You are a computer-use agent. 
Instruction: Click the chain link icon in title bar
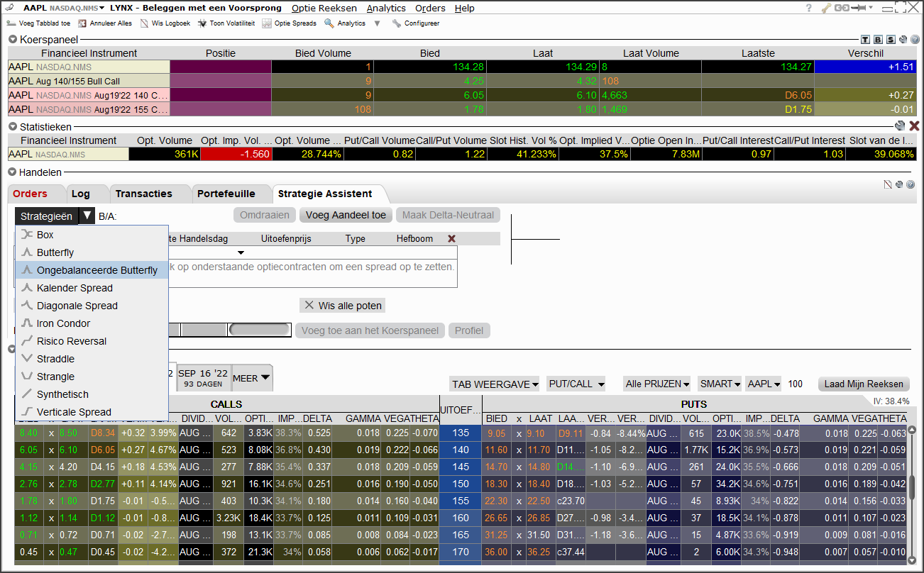842,9
